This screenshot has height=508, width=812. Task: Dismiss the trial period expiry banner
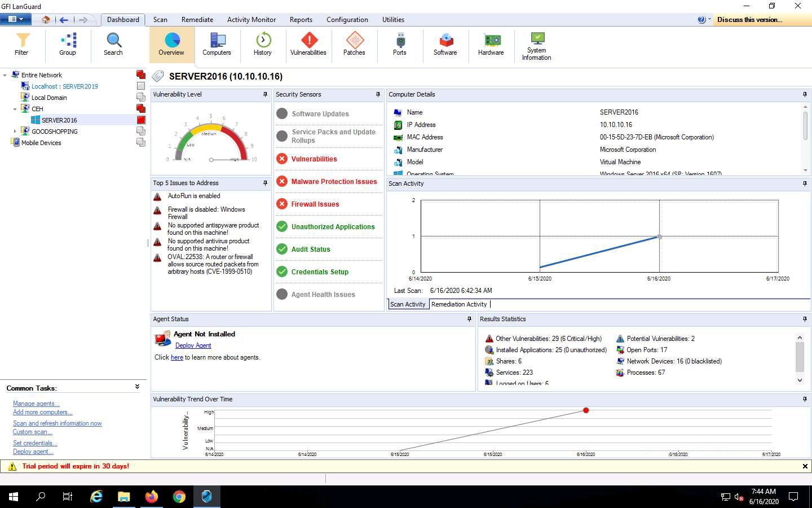pos(805,466)
